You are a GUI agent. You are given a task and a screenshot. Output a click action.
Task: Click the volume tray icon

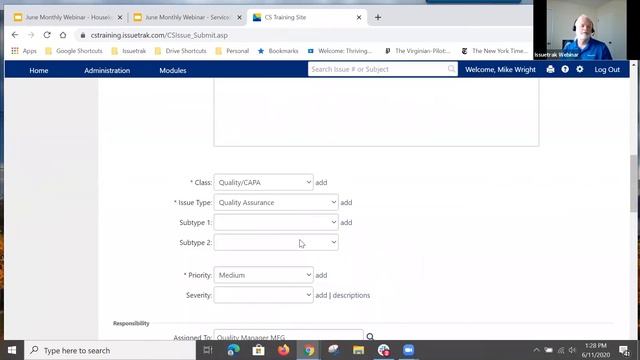(x=572, y=350)
